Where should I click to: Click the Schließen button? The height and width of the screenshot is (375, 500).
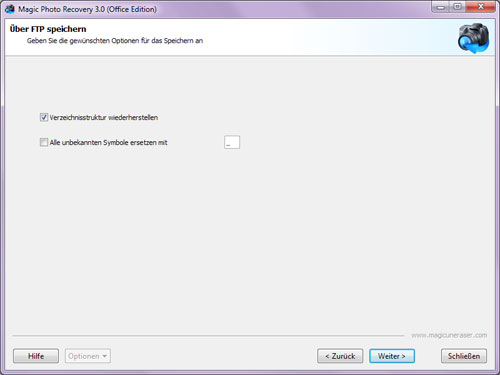pos(464,356)
